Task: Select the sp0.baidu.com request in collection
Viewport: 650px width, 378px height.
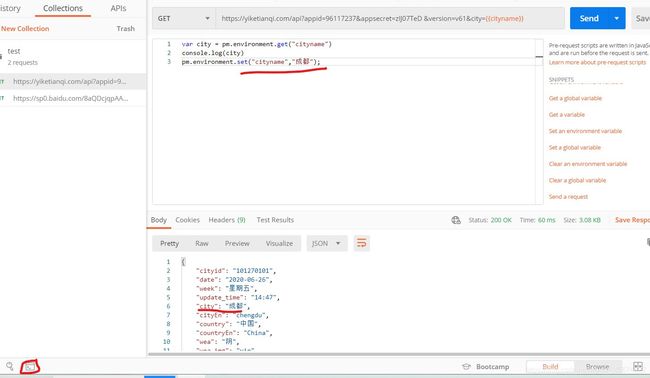Action: tap(73, 98)
